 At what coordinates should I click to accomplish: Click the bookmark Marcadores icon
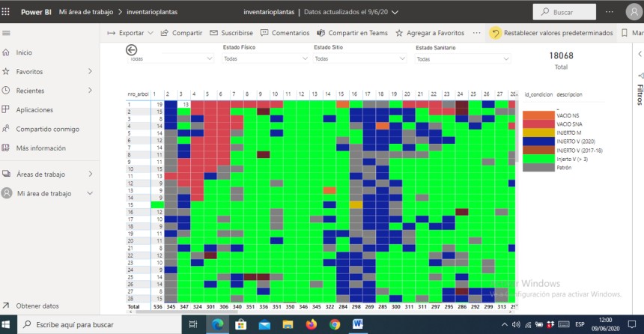tap(625, 33)
